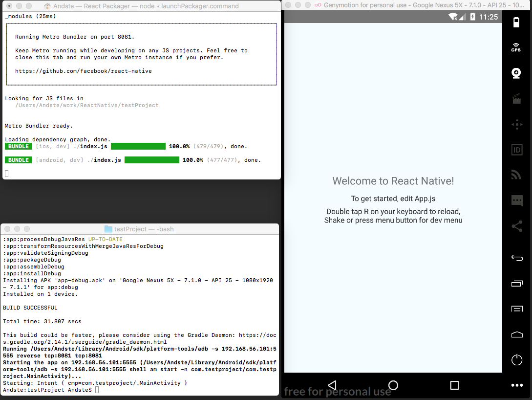Viewport: 532px width, 400px height.
Task: Click the github.com/facebook/react-native URL
Action: tap(83, 71)
